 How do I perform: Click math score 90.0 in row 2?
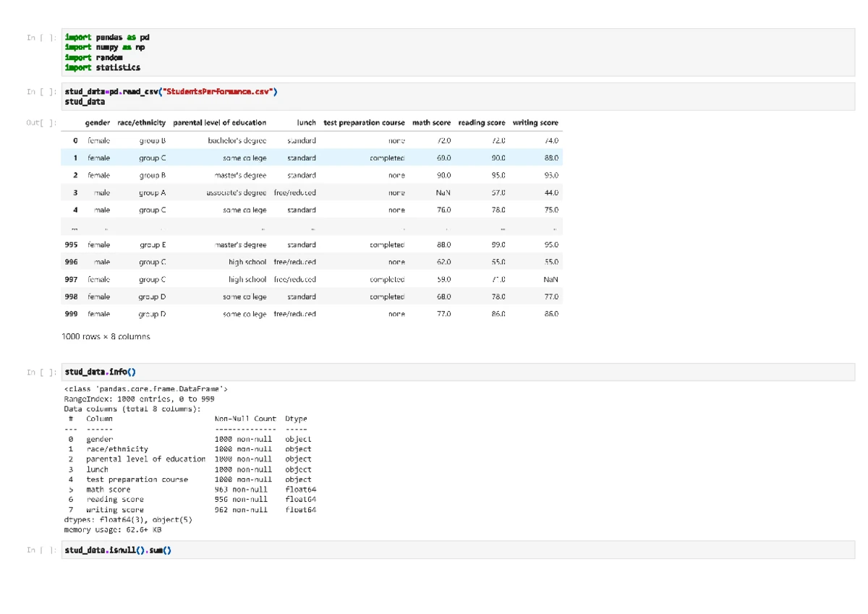(x=443, y=175)
